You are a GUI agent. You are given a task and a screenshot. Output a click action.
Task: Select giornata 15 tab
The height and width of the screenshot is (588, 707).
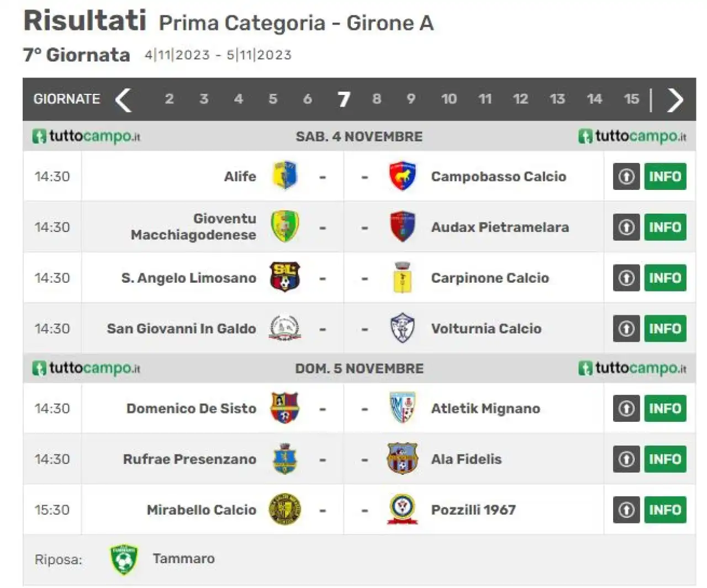631,99
